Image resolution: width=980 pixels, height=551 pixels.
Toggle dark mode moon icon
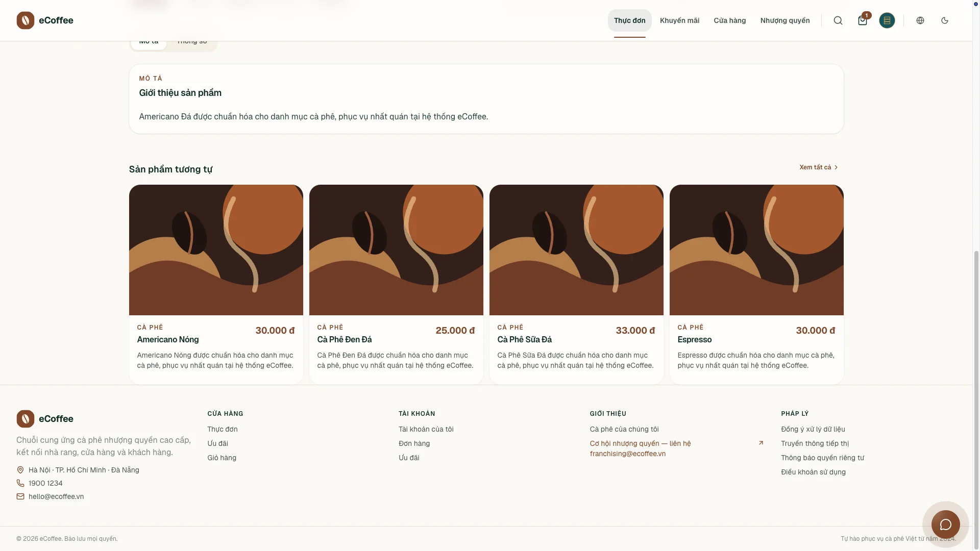[x=945, y=20]
